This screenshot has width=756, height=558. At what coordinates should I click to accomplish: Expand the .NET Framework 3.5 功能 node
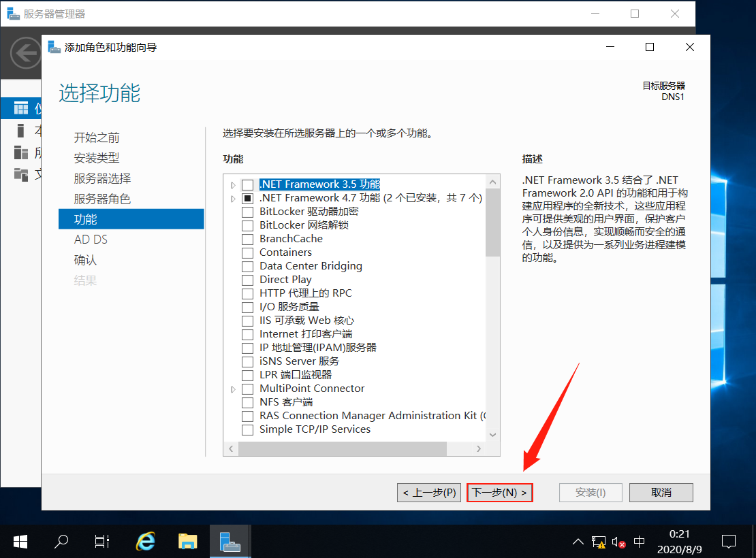(x=234, y=185)
